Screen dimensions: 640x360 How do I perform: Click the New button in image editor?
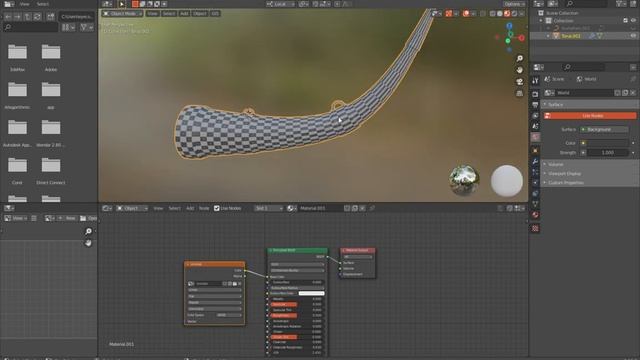tap(68, 218)
